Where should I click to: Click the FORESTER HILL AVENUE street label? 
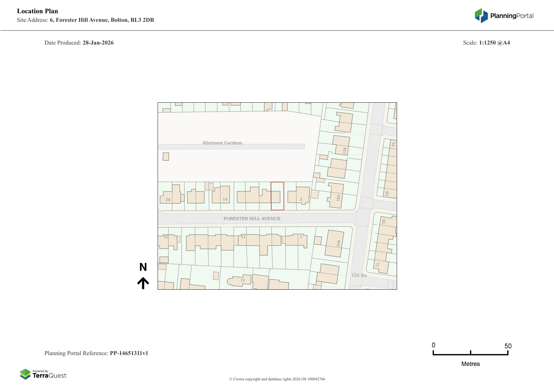tap(252, 219)
